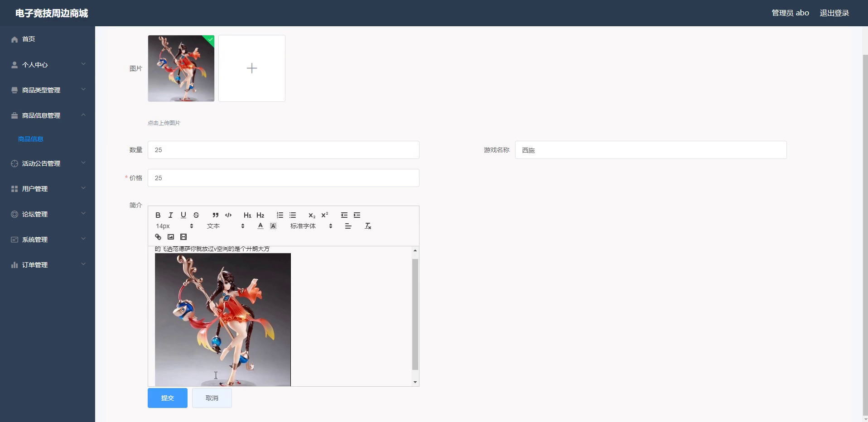Screen dimensions: 868x422
Task: Focus the 数量 quantity input field
Action: [284, 150]
